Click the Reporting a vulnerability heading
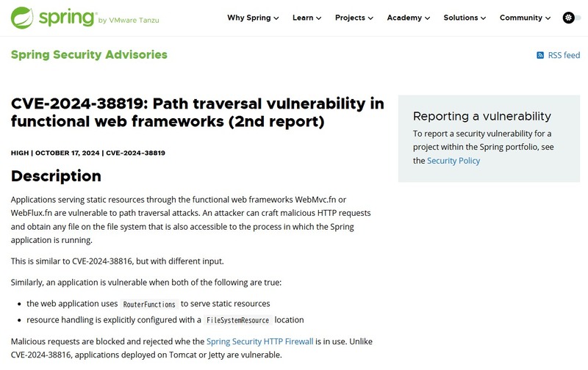This screenshot has width=588, height=370. pyautogui.click(x=481, y=116)
